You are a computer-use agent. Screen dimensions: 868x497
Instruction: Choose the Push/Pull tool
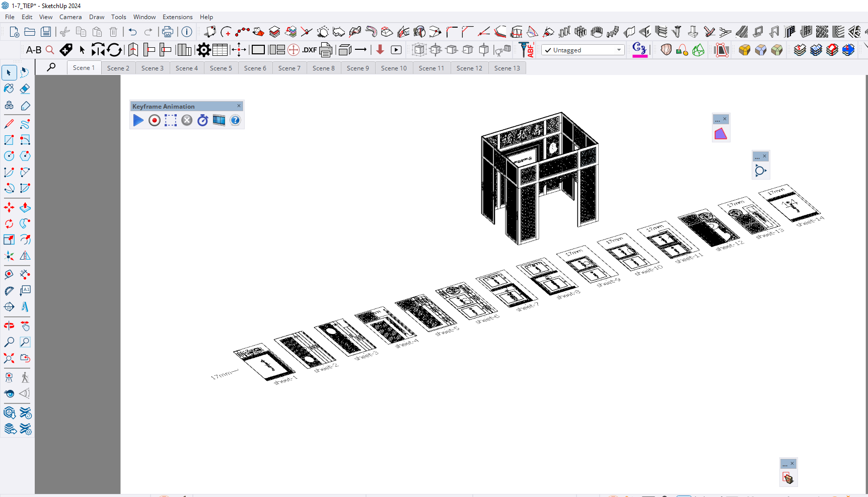tap(25, 207)
